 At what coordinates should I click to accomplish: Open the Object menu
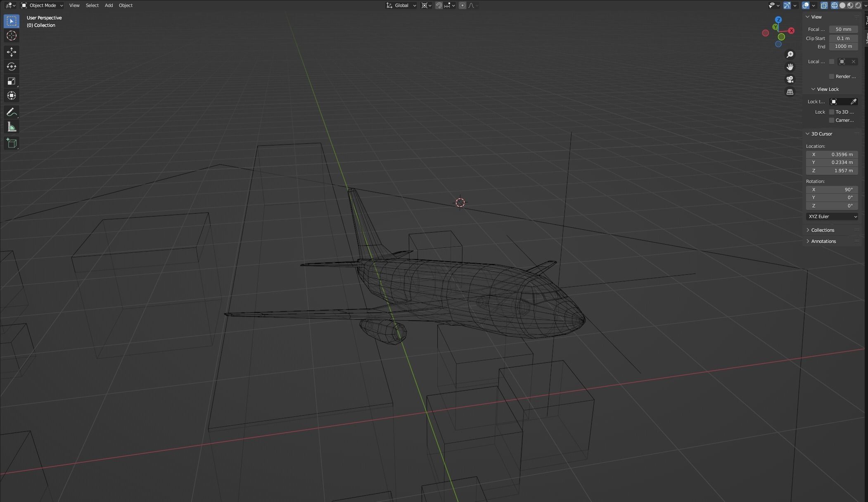[x=126, y=5]
